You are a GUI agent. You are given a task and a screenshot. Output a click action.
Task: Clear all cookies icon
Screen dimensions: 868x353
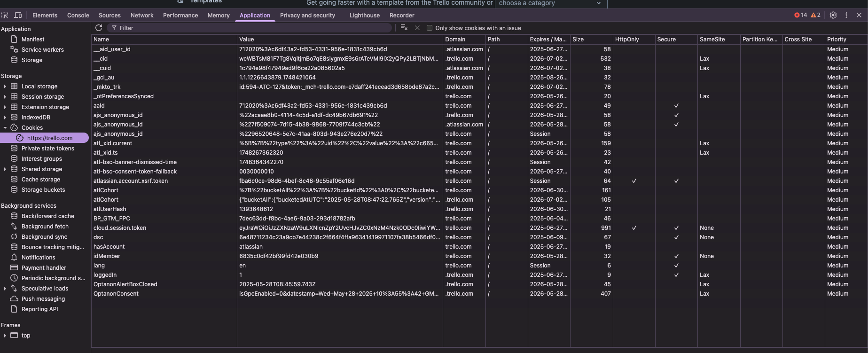pos(404,28)
